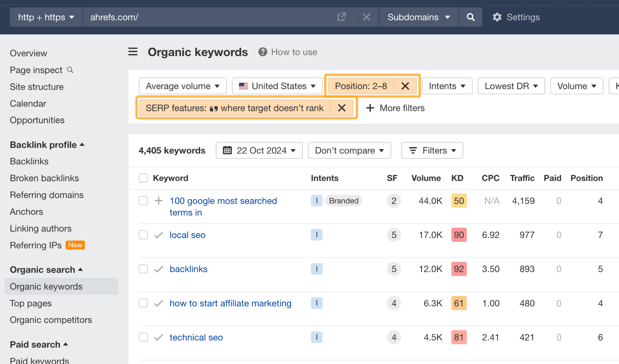Open Organic keywords menu item
Viewport: 619px width, 364px height.
coord(46,286)
